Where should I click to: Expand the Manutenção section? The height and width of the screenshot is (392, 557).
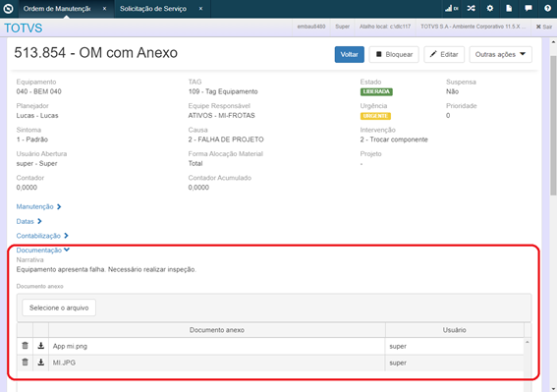pyautogui.click(x=38, y=206)
